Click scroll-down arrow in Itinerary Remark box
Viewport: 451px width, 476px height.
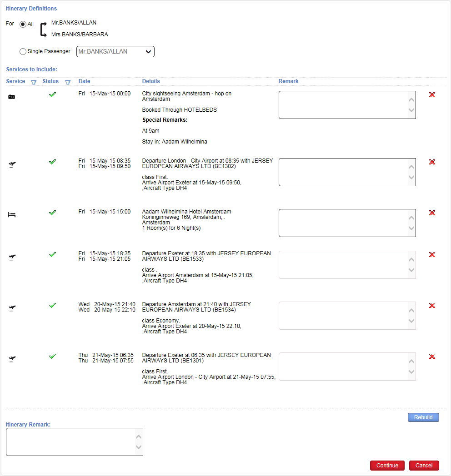pos(139,447)
